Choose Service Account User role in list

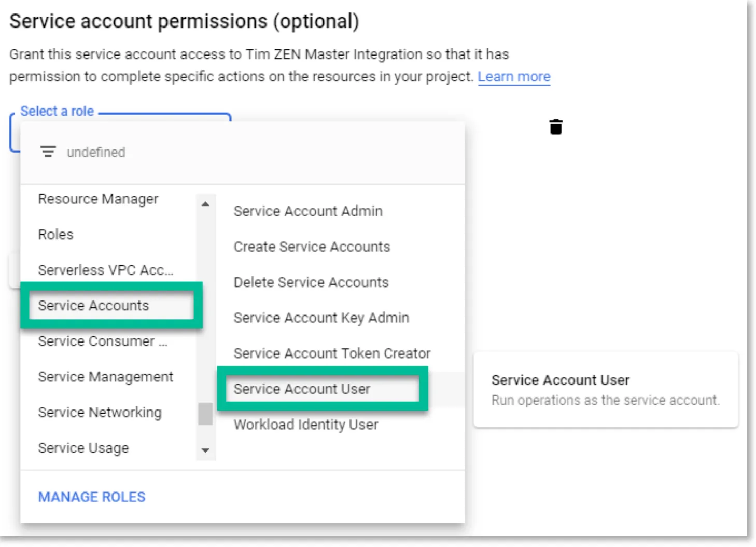302,389
